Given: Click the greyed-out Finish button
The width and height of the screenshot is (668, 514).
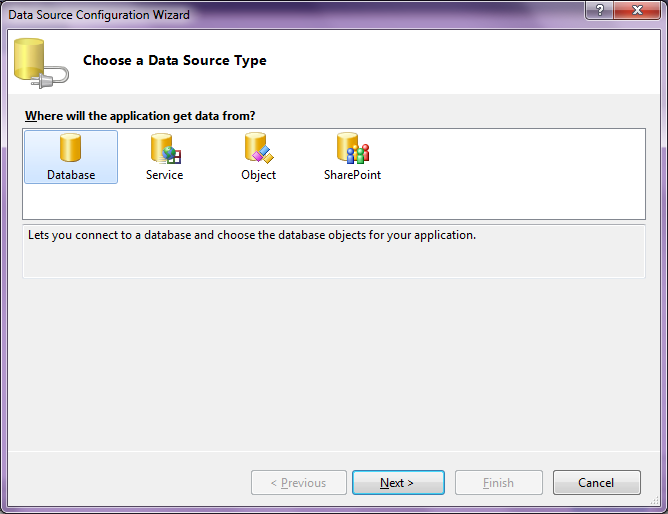Looking at the screenshot, I should click(498, 483).
